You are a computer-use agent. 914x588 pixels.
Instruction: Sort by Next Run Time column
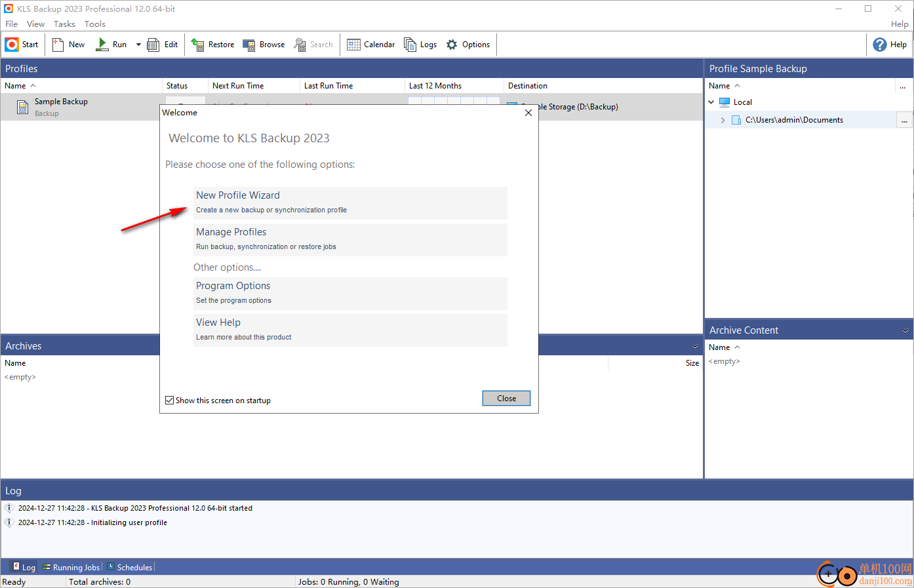[254, 86]
